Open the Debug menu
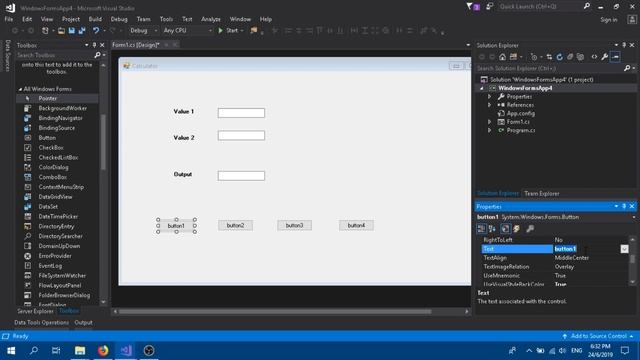 tap(119, 19)
